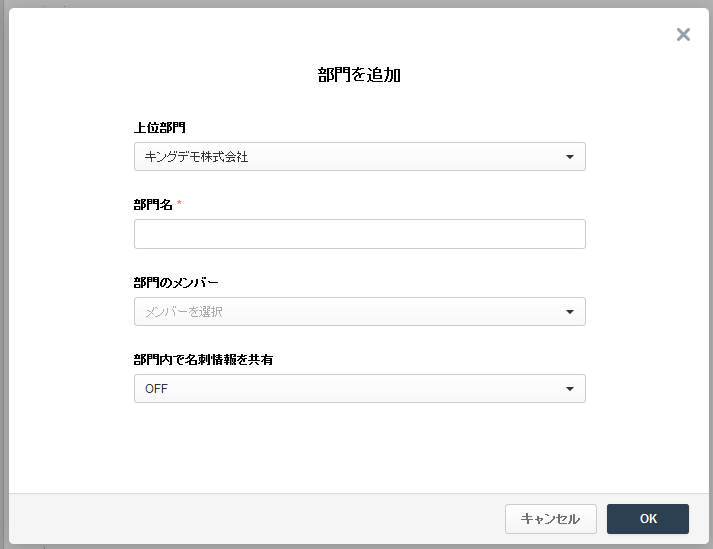This screenshot has height=549, width=713.
Task: Click the キングデモ株式会社 selected value
Action: click(x=196, y=157)
